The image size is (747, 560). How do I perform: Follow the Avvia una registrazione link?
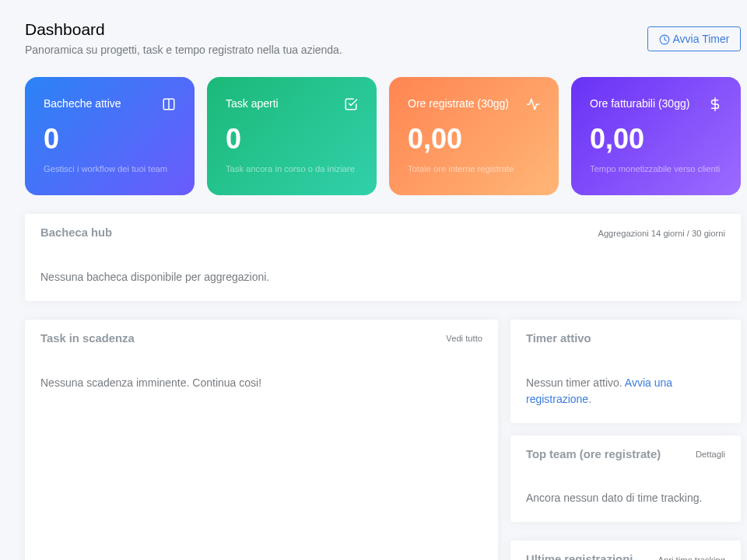599,391
